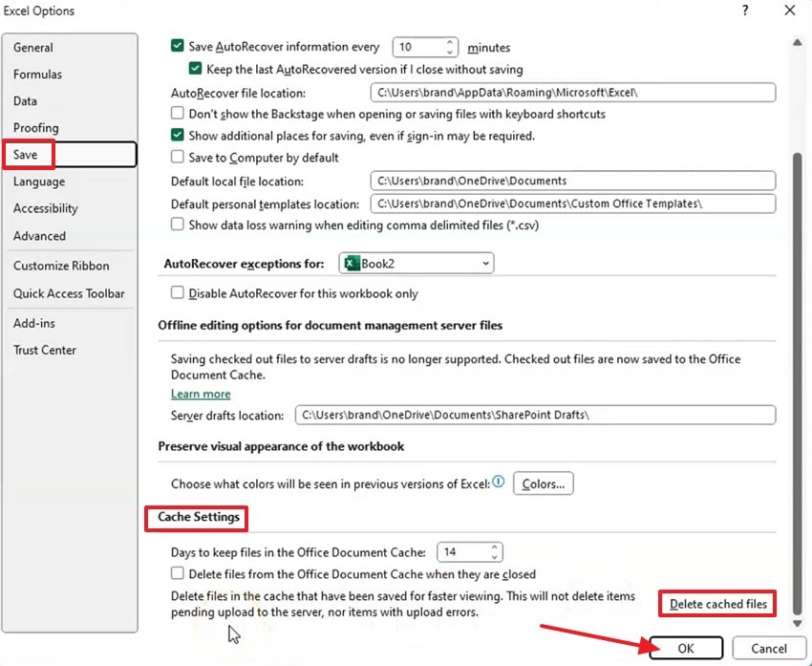Switch to the Trust Center category
Image resolution: width=812 pixels, height=666 pixels.
point(44,350)
